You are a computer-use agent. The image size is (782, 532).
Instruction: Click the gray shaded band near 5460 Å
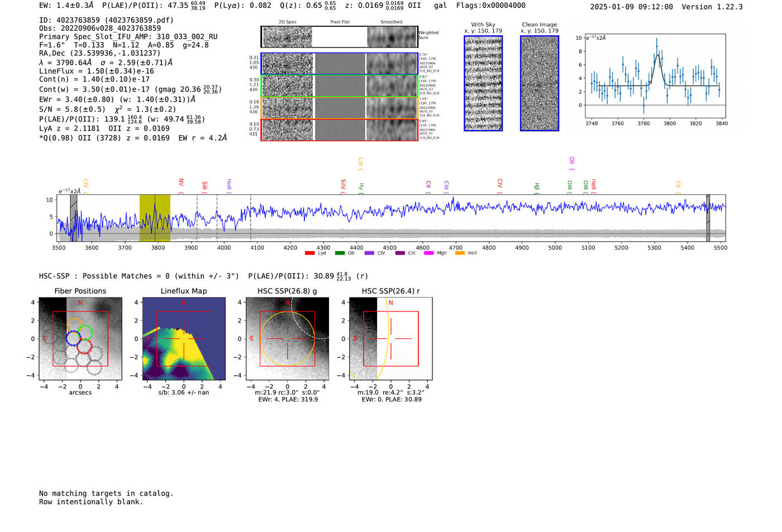(708, 218)
